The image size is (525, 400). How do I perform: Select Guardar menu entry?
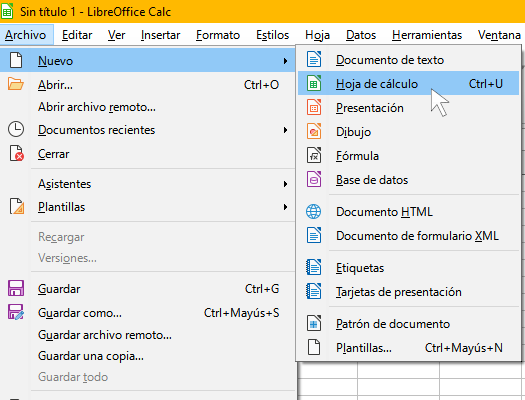pos(147,289)
